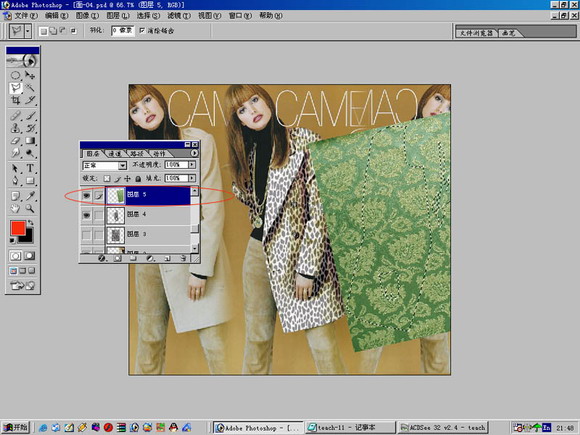This screenshot has width=580, height=435.
Task: Open the File Browser palette tab
Action: (x=476, y=33)
